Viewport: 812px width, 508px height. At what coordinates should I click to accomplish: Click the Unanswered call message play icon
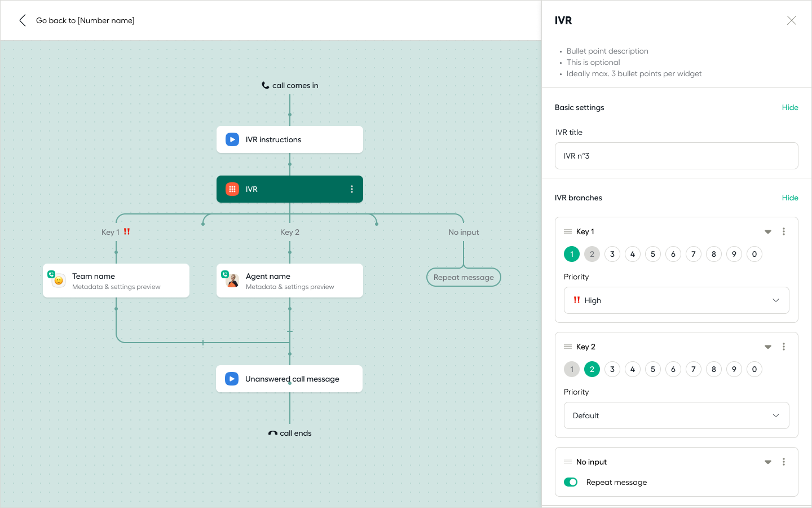coord(232,379)
